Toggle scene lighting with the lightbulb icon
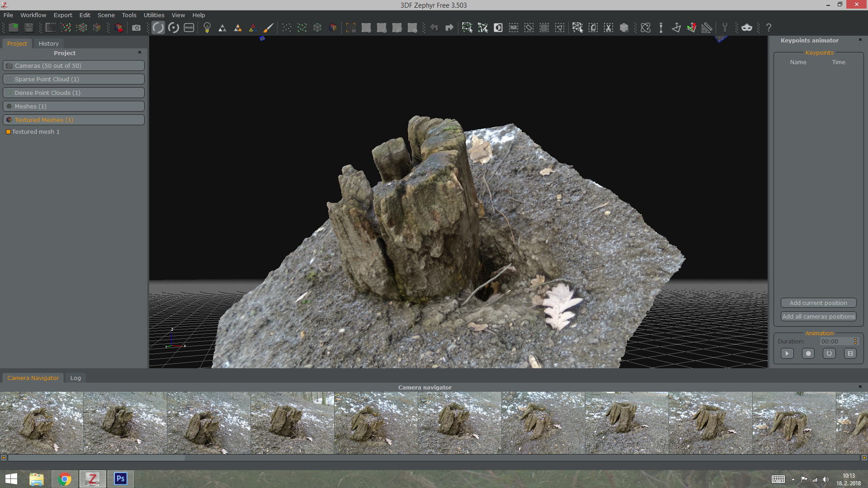The image size is (868, 488). [207, 28]
